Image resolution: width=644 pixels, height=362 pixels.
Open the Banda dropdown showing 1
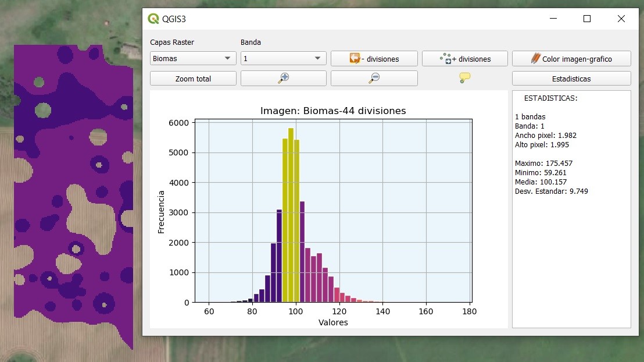[284, 58]
